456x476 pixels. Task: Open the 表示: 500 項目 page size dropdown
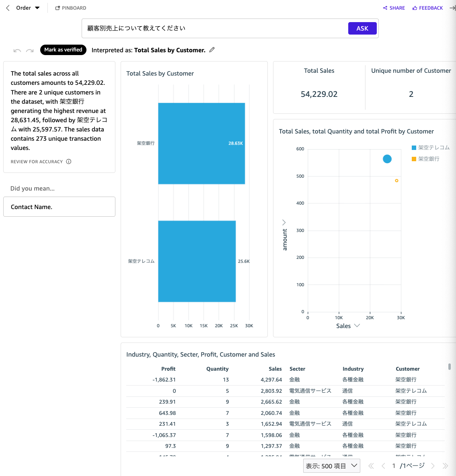click(x=331, y=466)
